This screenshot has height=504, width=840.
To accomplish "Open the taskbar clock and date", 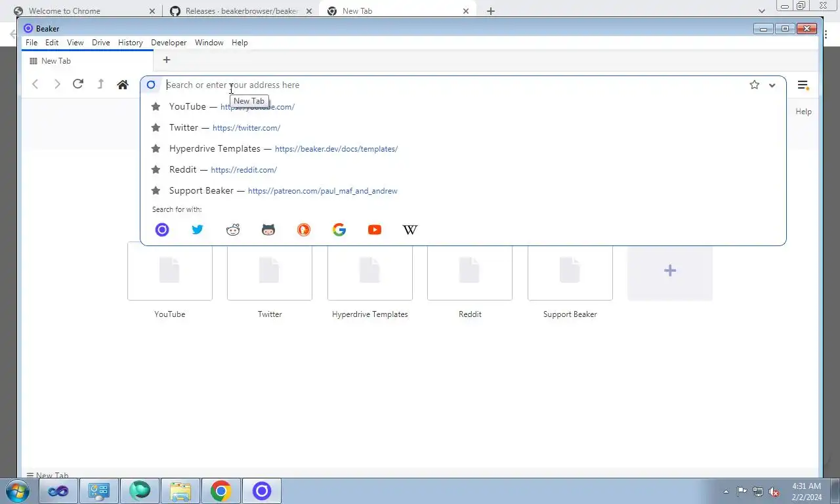I will (807, 492).
